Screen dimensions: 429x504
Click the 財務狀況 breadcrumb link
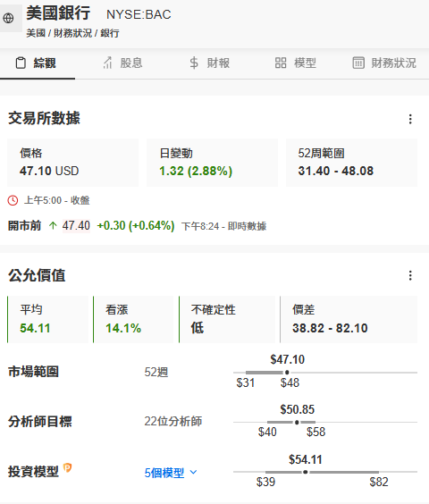coord(72,33)
